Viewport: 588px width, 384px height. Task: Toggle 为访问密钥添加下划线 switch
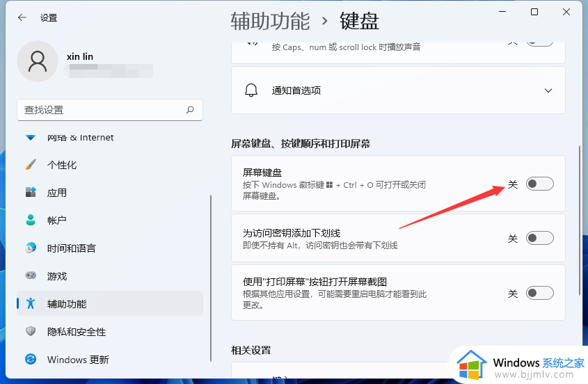coord(539,238)
